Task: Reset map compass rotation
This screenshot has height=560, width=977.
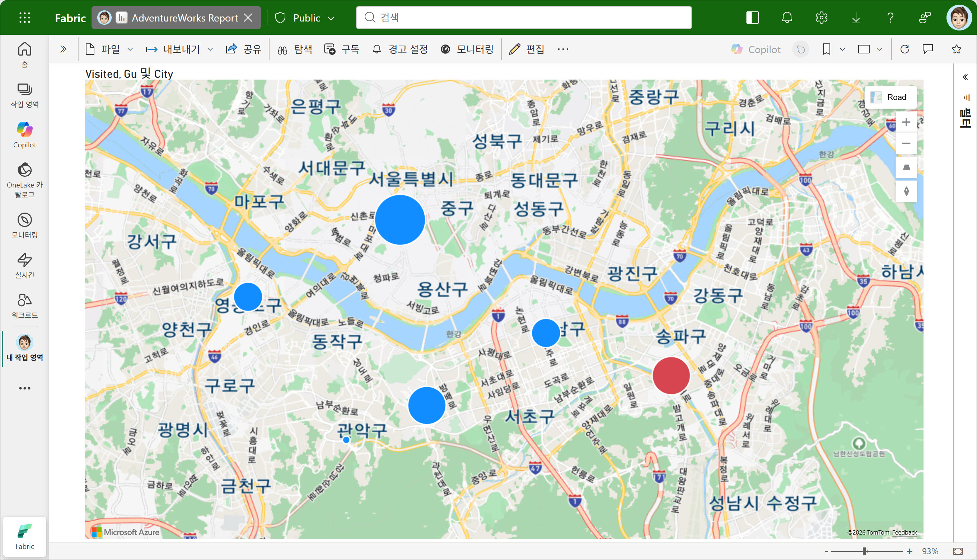Action: click(x=906, y=191)
